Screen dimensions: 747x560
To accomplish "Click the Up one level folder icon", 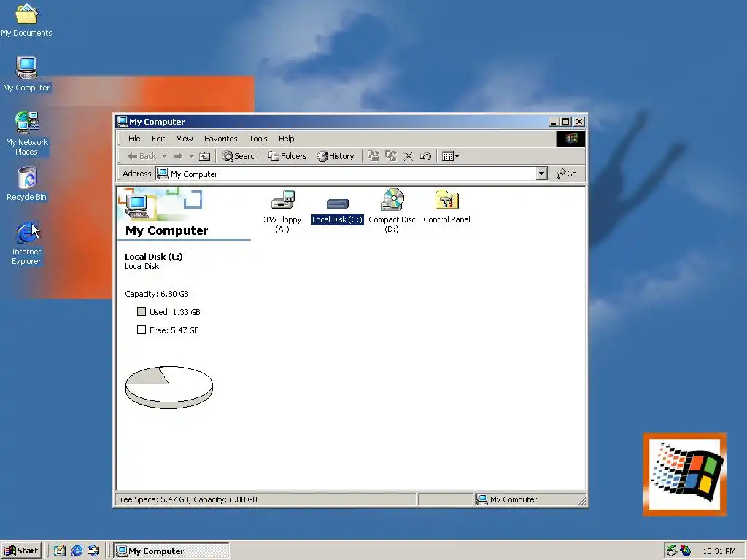I will [x=204, y=156].
